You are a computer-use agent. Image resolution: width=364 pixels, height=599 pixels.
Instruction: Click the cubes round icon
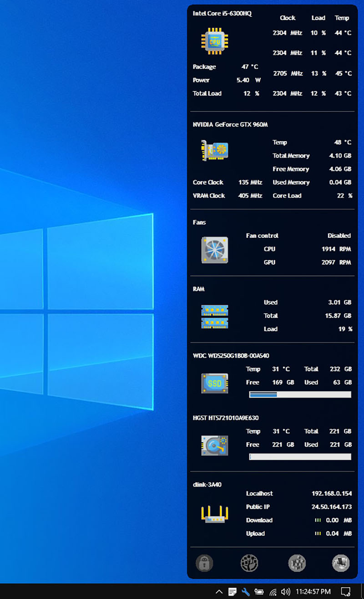[x=297, y=563]
